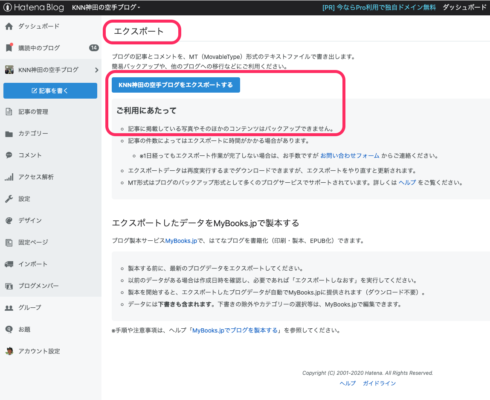Viewport: 490px width, 400px height.
Task: Click the bookmark icon for 購読中のブログ
Action: coord(9,48)
